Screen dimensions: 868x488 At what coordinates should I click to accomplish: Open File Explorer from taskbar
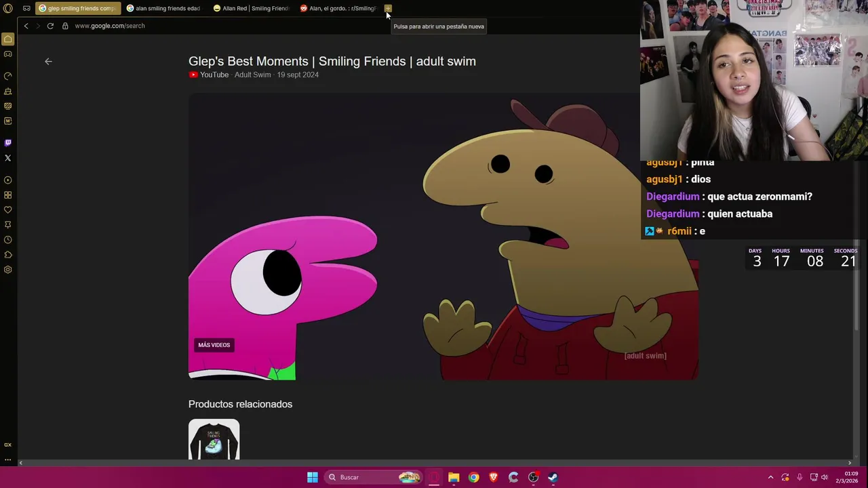coord(454,477)
